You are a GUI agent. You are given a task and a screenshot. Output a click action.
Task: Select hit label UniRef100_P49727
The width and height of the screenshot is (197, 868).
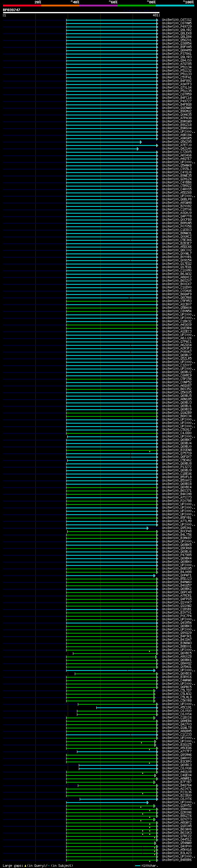point(177,101)
